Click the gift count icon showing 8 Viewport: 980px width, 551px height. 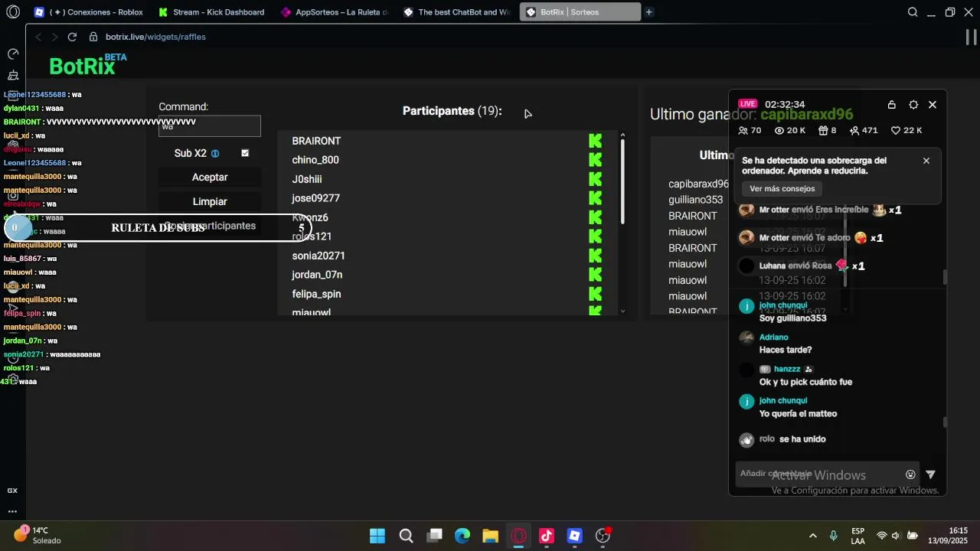(x=823, y=131)
